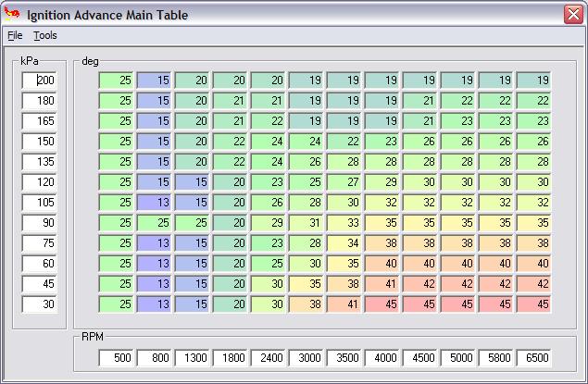Select the 60 kPa input field
Viewport: 588px width, 384px height.
point(39,264)
